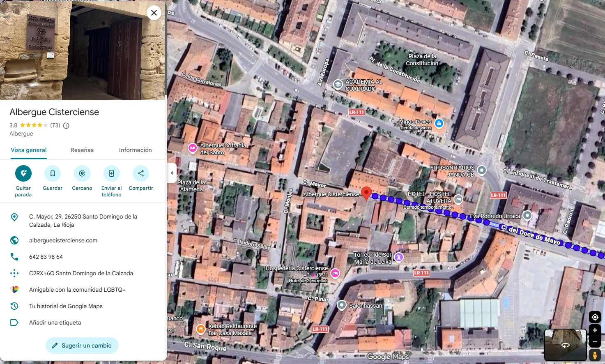This screenshot has width=605, height=364.
Task: Click the C. los Corralones street label
Action: pyautogui.click(x=202, y=79)
